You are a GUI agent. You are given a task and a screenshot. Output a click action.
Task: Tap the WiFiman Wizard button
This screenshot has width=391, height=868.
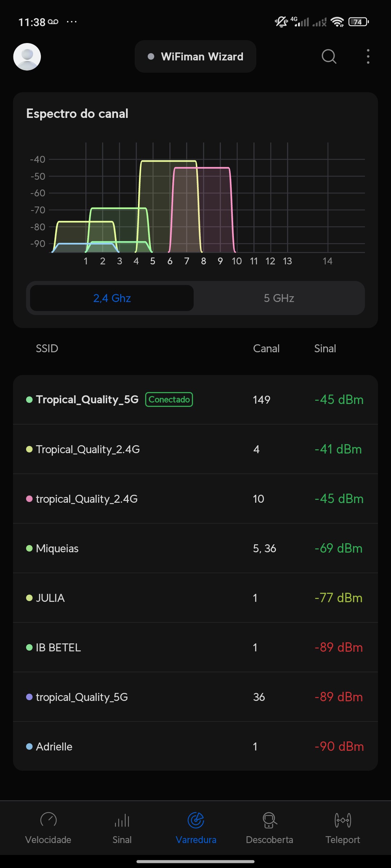pyautogui.click(x=195, y=57)
